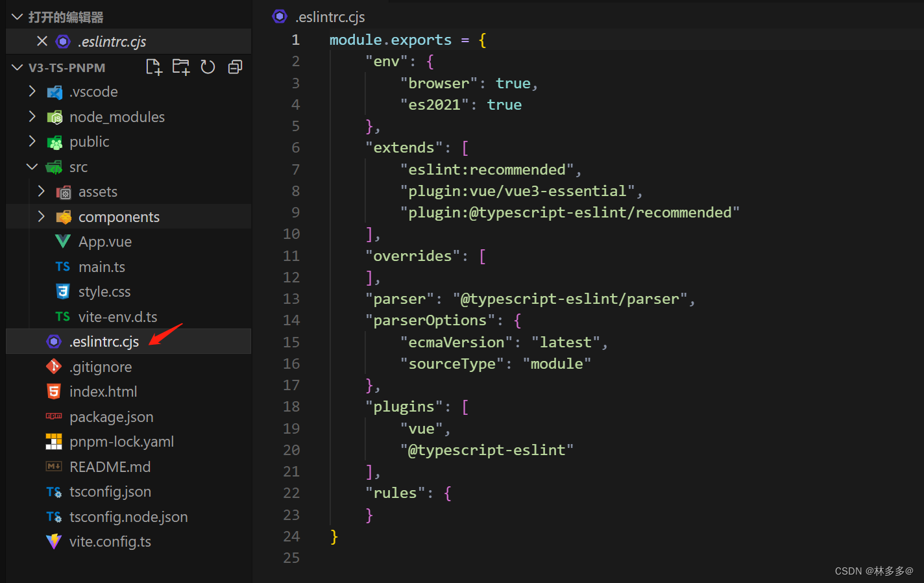This screenshot has height=583, width=924.
Task: Click the ESLint icon beside tree file .eslintrc.cjs
Action: [54, 341]
